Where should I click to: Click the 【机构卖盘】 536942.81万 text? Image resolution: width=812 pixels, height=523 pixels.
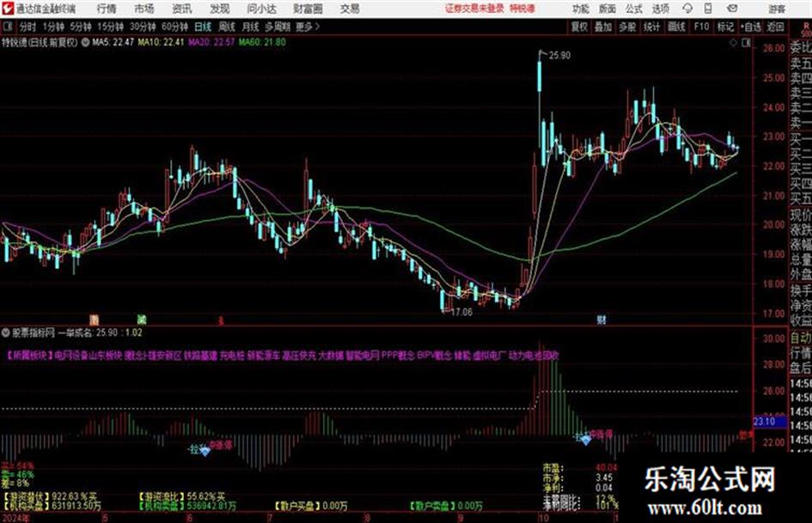point(187,506)
